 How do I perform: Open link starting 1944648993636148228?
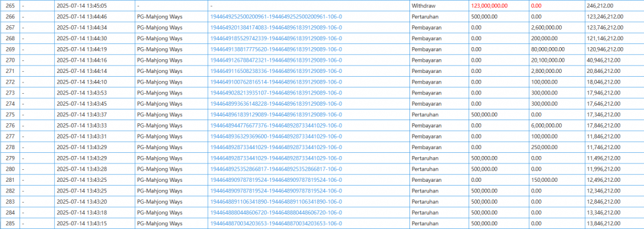(x=276, y=104)
